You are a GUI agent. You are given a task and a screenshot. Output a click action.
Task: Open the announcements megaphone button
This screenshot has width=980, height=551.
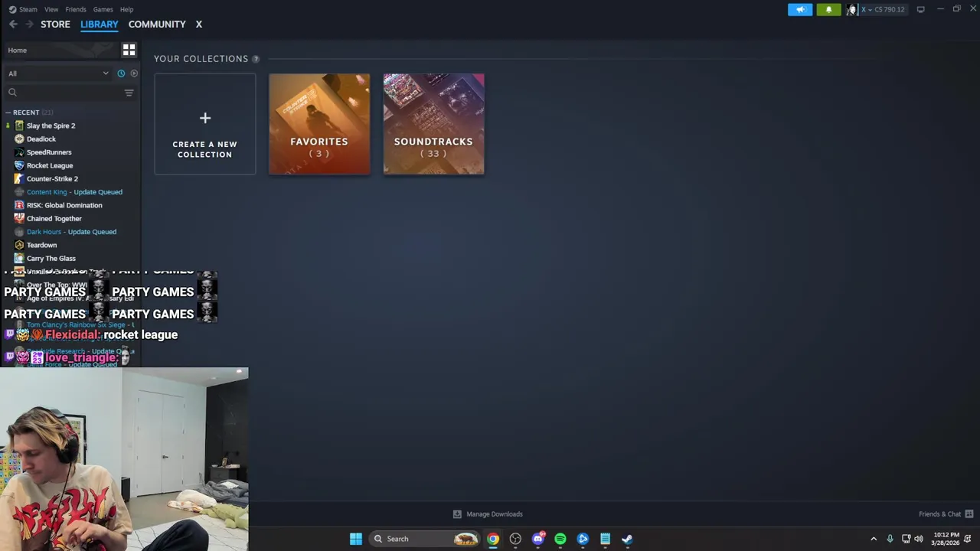(800, 9)
